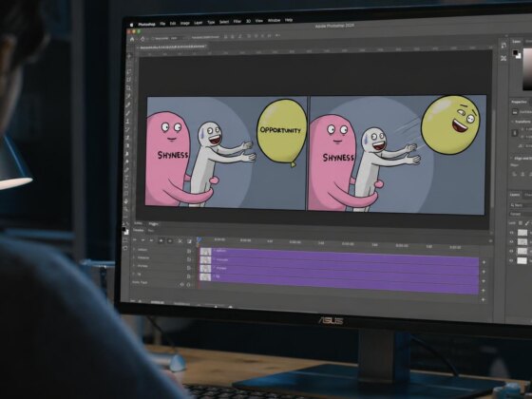Expand the second video track in Timeline

click(x=134, y=257)
